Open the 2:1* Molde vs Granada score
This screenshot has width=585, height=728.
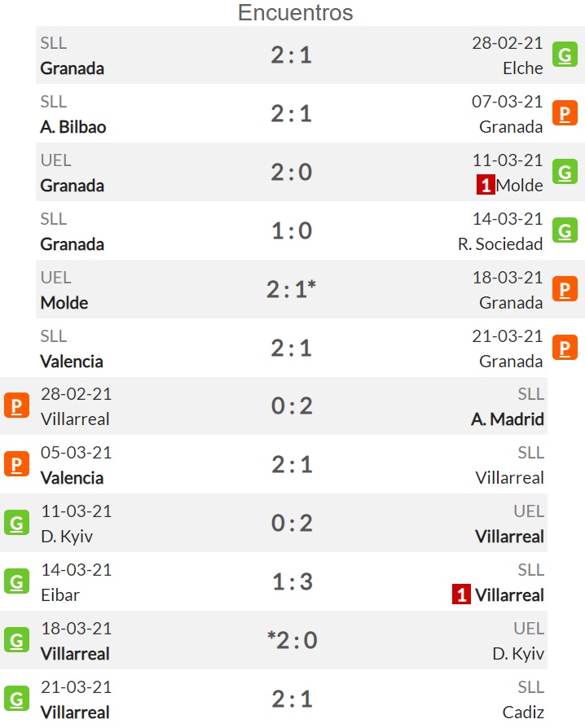(292, 289)
